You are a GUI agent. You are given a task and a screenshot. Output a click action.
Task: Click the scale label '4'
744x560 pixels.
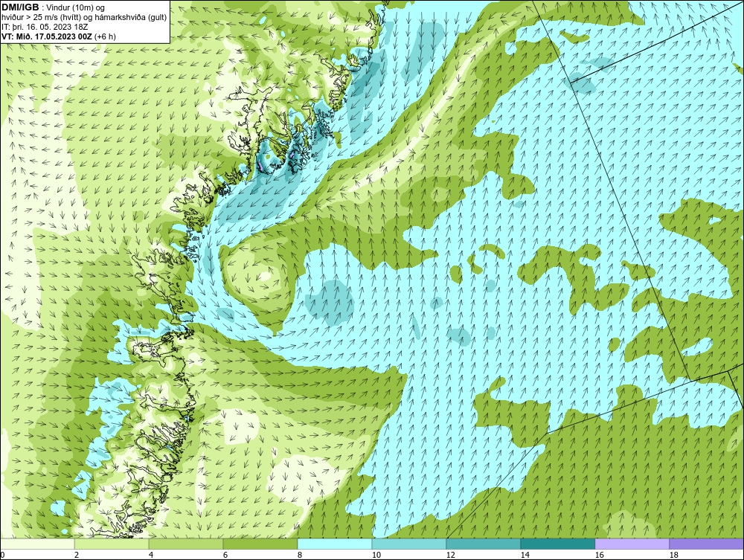pyautogui.click(x=151, y=555)
